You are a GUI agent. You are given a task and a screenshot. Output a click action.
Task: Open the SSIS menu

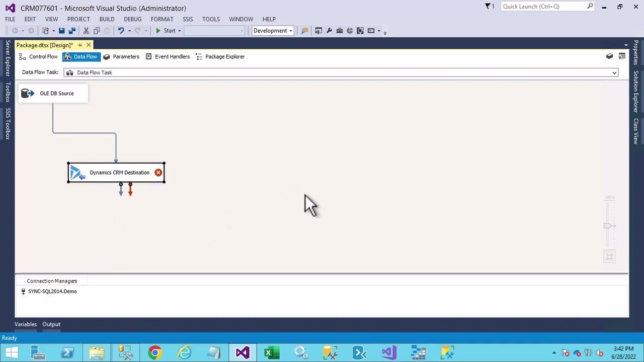tap(188, 19)
